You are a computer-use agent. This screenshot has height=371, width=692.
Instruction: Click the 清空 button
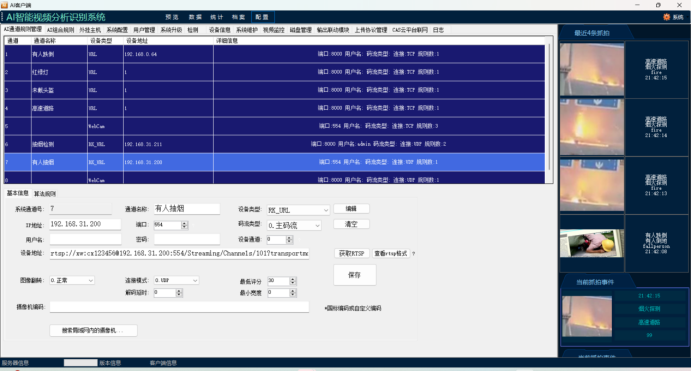tap(351, 224)
